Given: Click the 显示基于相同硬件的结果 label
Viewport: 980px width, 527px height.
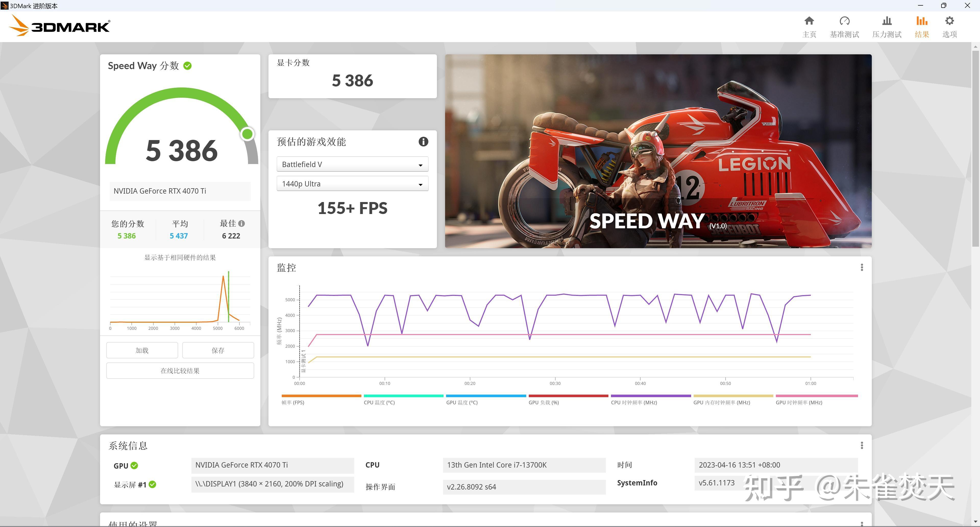Looking at the screenshot, I should [x=180, y=258].
